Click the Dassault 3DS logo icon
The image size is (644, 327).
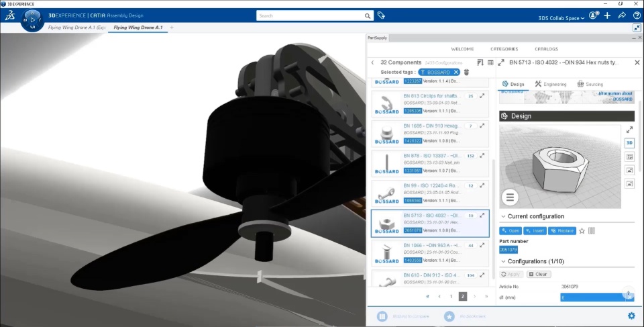(10, 15)
